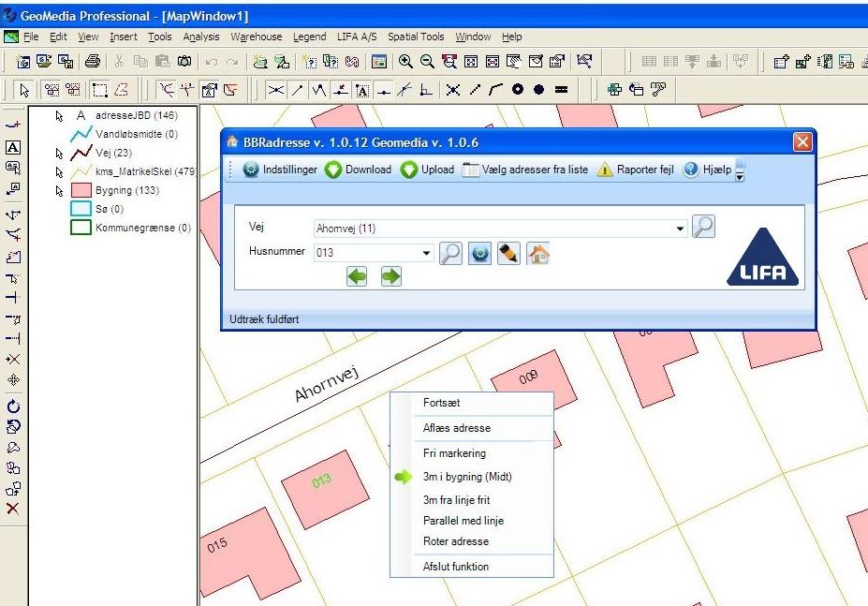This screenshot has width=868, height=606.
Task: Open the File menu
Action: pos(31,37)
